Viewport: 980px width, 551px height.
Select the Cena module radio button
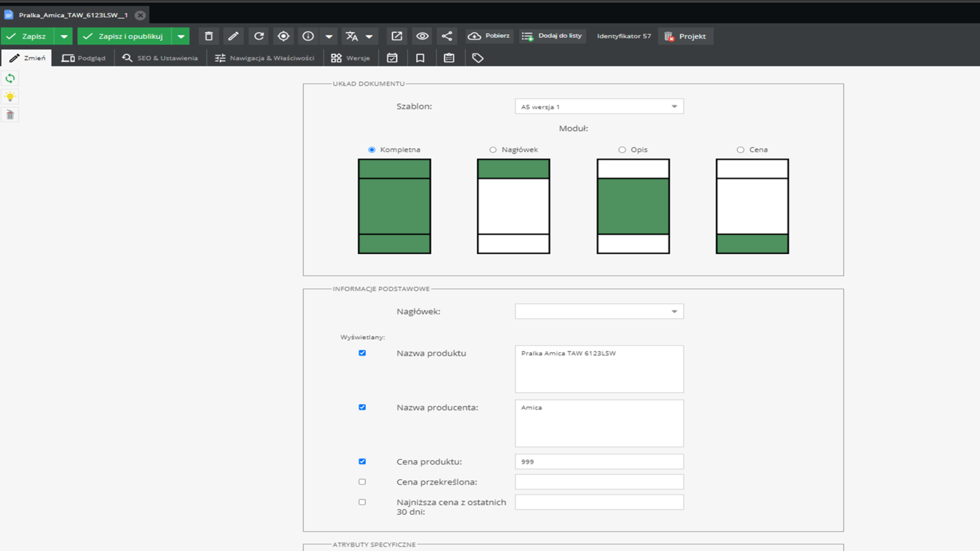point(741,149)
